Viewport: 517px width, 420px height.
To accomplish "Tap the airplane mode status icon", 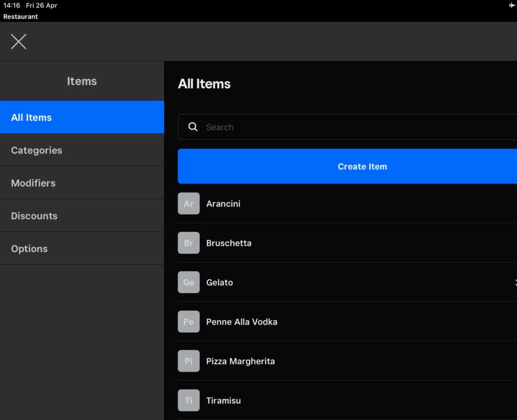I will point(512,6).
